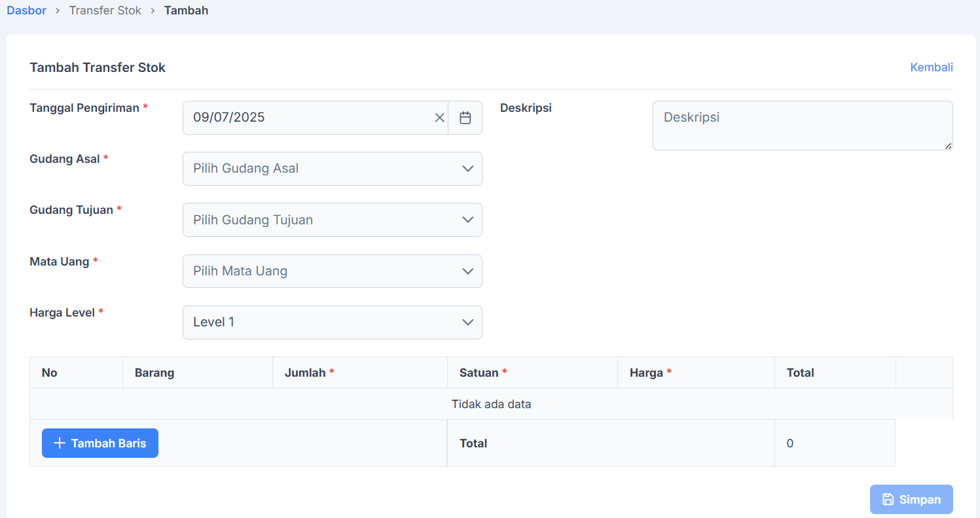This screenshot has height=518, width=980.
Task: Click the save disk icon on Simpan
Action: tap(888, 500)
